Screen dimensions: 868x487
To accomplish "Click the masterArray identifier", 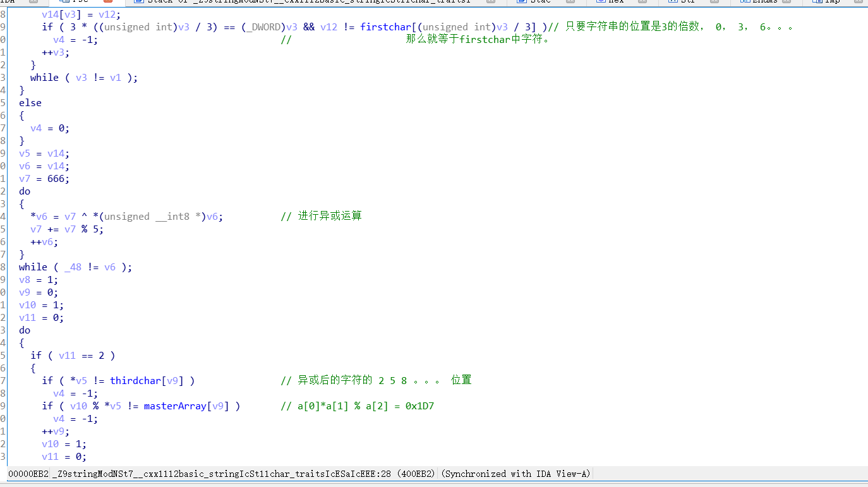I will [x=175, y=406].
